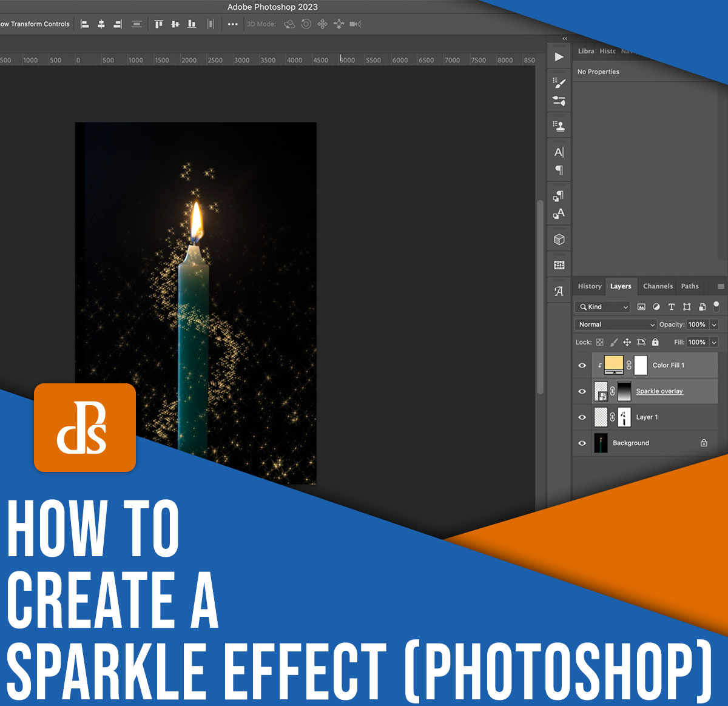Select the Layer 1 mask thumbnail
Image resolution: width=728 pixels, height=706 pixels.
[624, 417]
